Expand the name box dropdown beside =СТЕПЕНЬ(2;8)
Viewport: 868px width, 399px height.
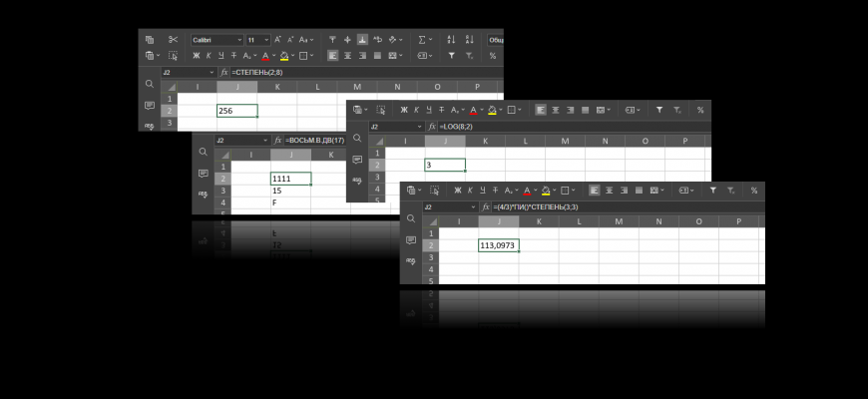(x=211, y=73)
